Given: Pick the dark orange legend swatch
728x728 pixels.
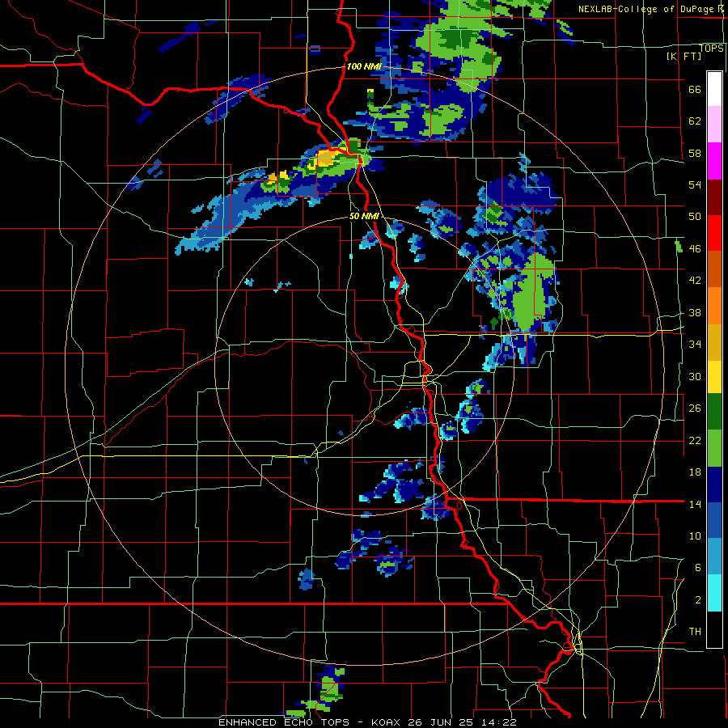Looking at the screenshot, I should pos(714,269).
